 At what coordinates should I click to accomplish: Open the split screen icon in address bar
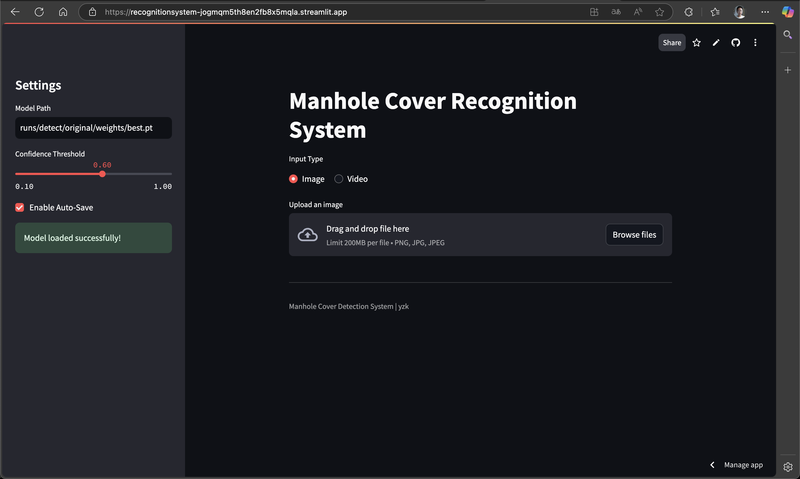pos(594,12)
